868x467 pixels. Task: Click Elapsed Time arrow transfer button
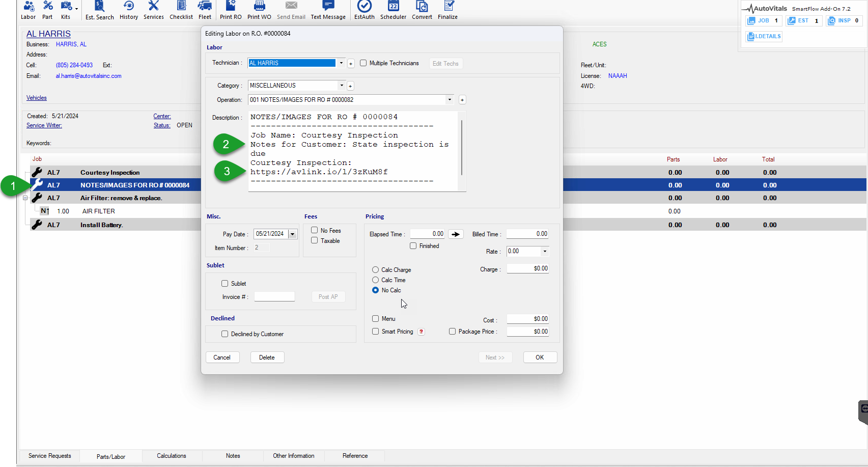(x=456, y=234)
